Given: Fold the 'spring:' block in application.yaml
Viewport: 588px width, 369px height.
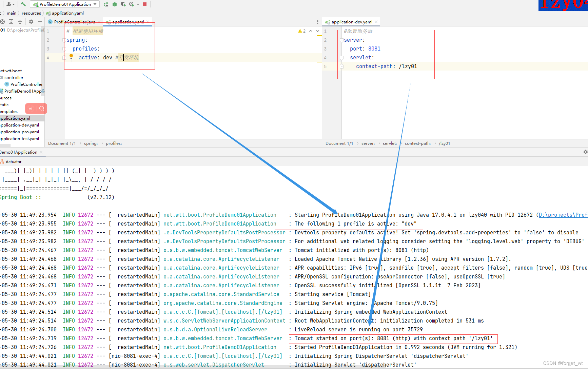Looking at the screenshot, I should coord(64,40).
